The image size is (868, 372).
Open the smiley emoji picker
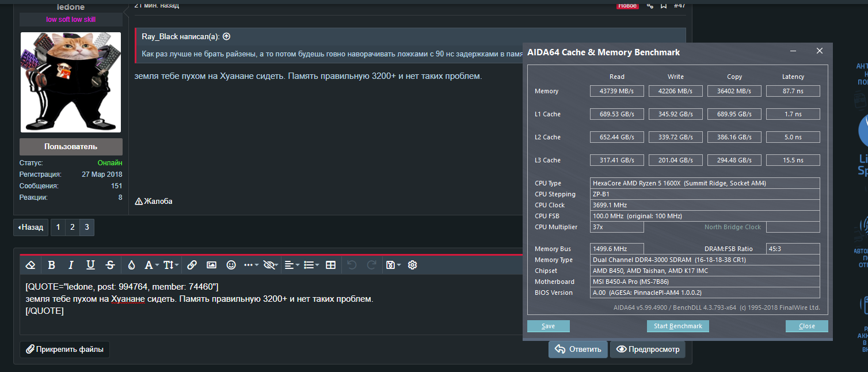point(231,265)
